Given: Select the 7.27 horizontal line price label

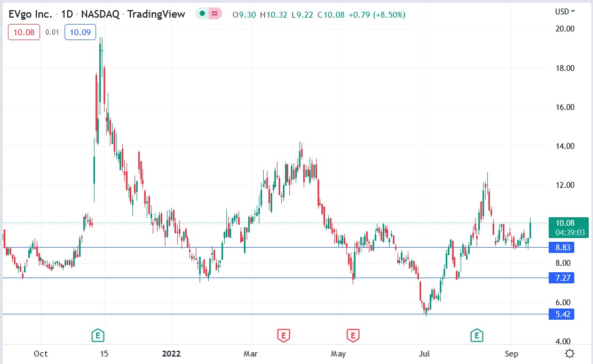Looking at the screenshot, I should click(x=562, y=278).
